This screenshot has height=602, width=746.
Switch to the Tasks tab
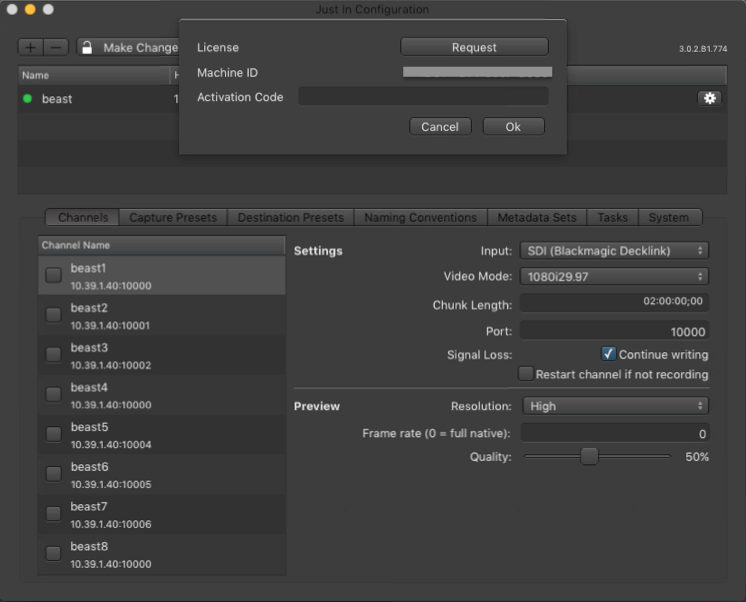[x=613, y=217]
